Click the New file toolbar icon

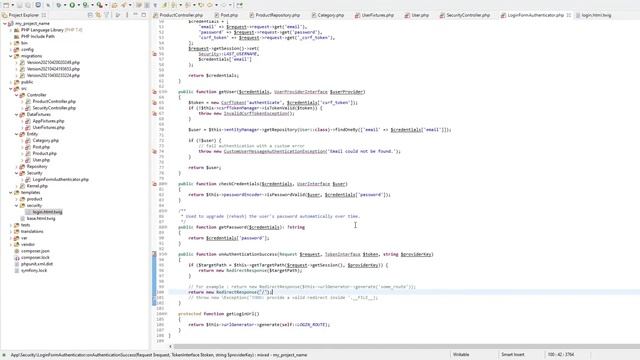point(7,5)
